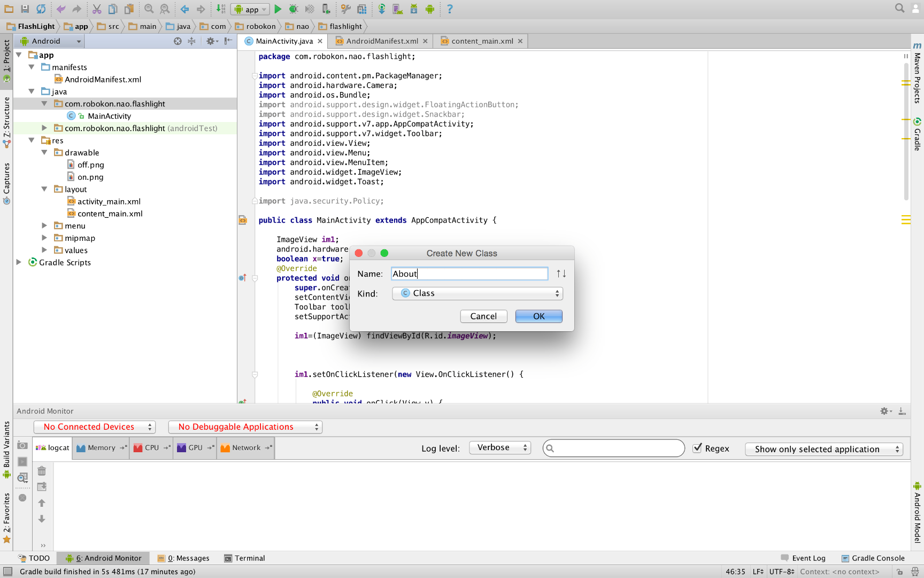Start debugging with the green bug icon
924x578 pixels.
(x=293, y=9)
